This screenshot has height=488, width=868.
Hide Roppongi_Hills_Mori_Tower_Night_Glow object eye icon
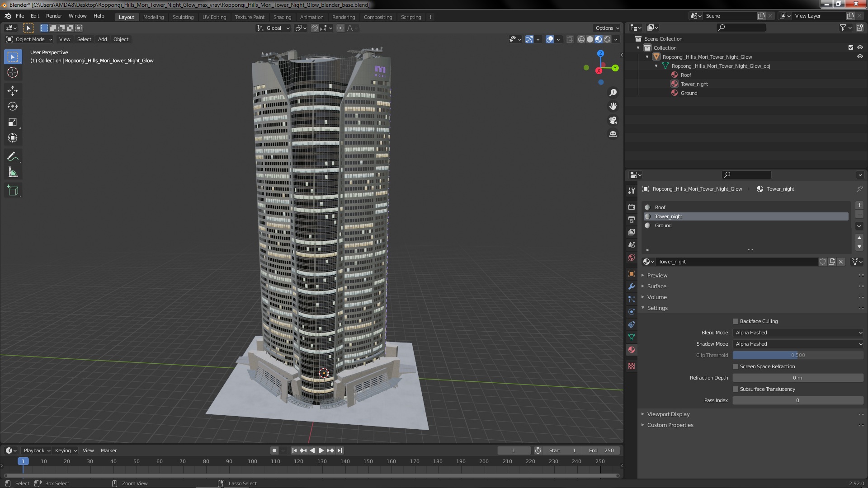tap(860, 56)
